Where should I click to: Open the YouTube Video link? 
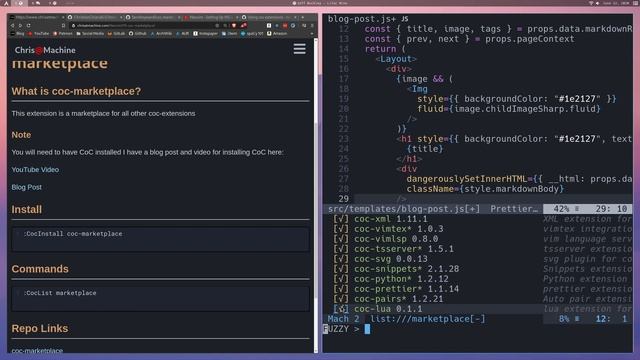[35, 169]
